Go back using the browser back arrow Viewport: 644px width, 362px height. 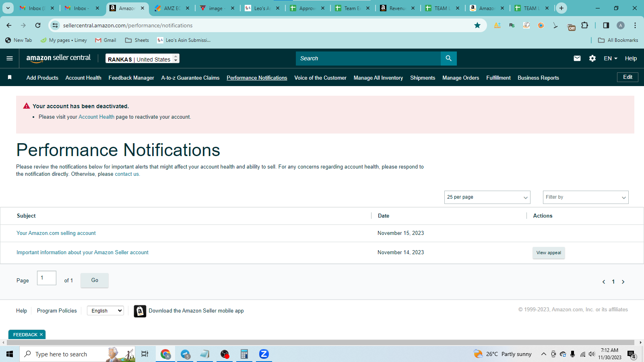9,25
